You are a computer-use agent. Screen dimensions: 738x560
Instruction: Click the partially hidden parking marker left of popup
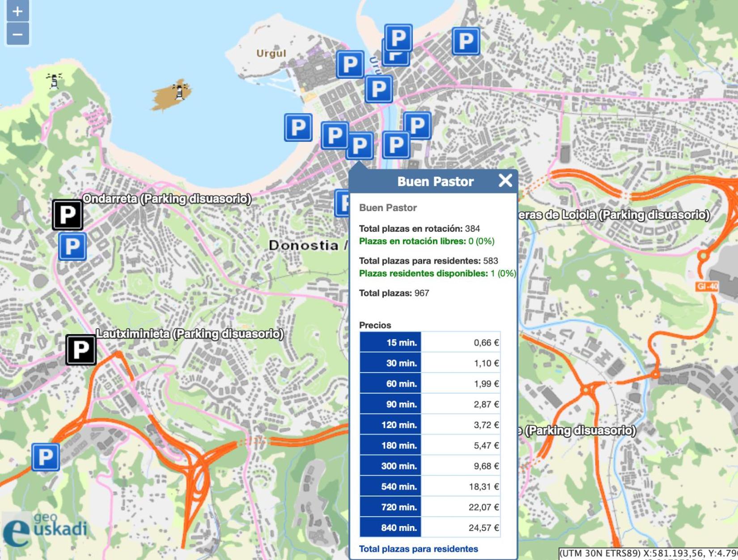coord(342,204)
